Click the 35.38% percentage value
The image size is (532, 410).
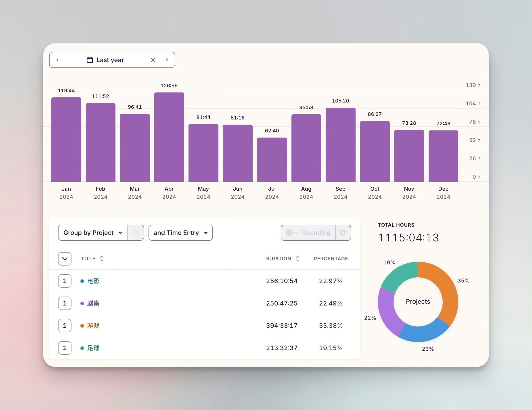coord(331,326)
